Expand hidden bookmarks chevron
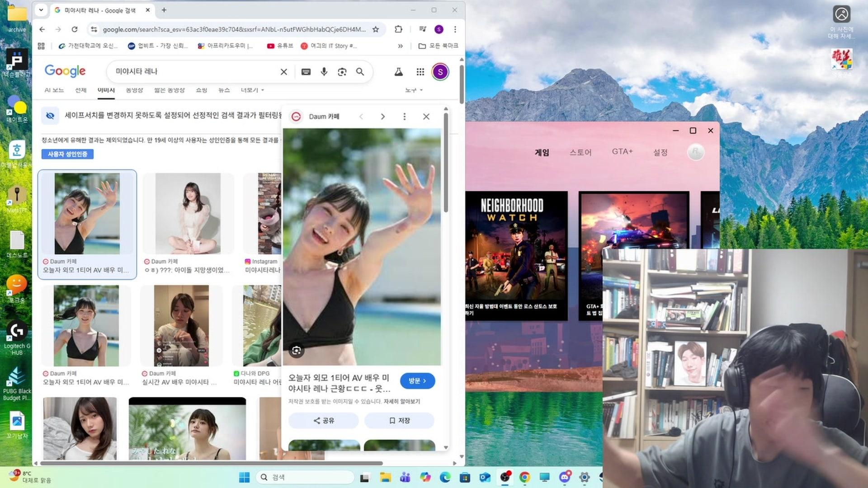868x488 pixels. click(400, 46)
